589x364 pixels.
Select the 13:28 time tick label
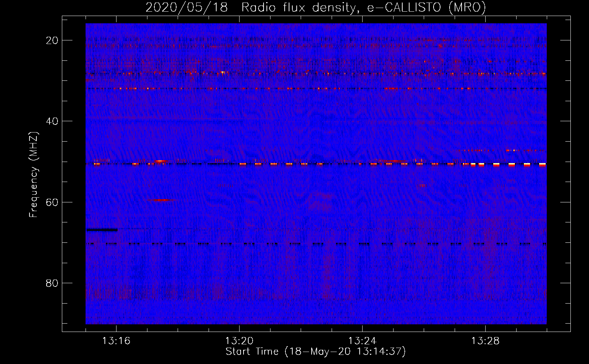point(485,341)
